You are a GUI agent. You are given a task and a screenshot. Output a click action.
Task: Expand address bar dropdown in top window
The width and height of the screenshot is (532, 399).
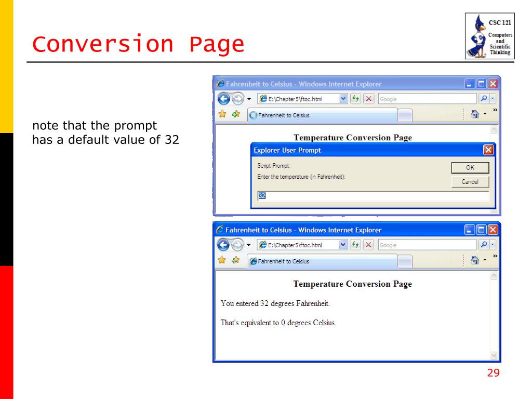pos(343,99)
